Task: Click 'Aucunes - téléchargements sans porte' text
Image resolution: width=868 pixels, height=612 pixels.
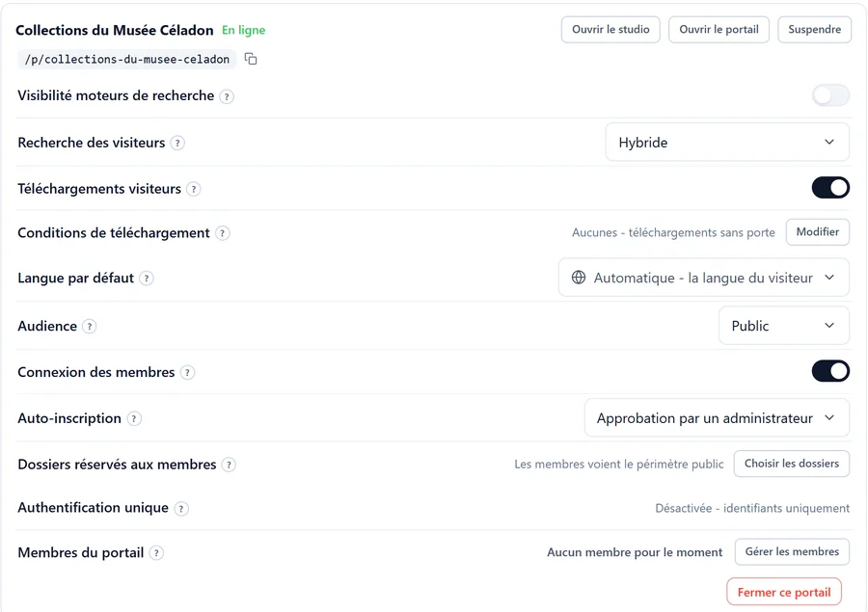Action: click(673, 232)
